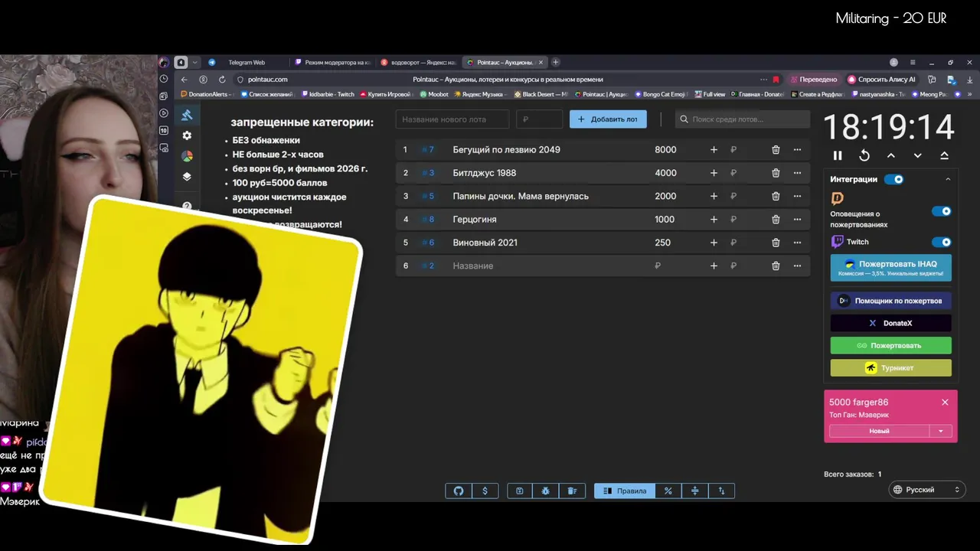Image resolution: width=980 pixels, height=551 pixels.
Task: Delete the Виновный 2021 lot
Action: (x=776, y=243)
